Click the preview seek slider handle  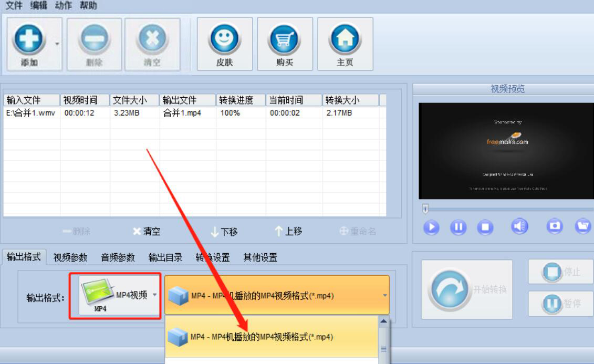(x=425, y=209)
